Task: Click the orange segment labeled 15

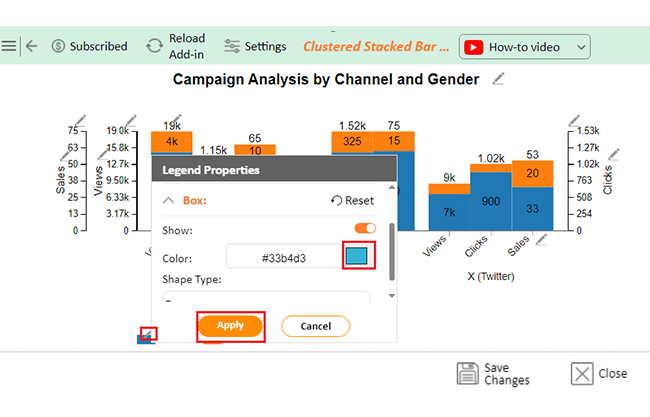Action: click(x=393, y=141)
